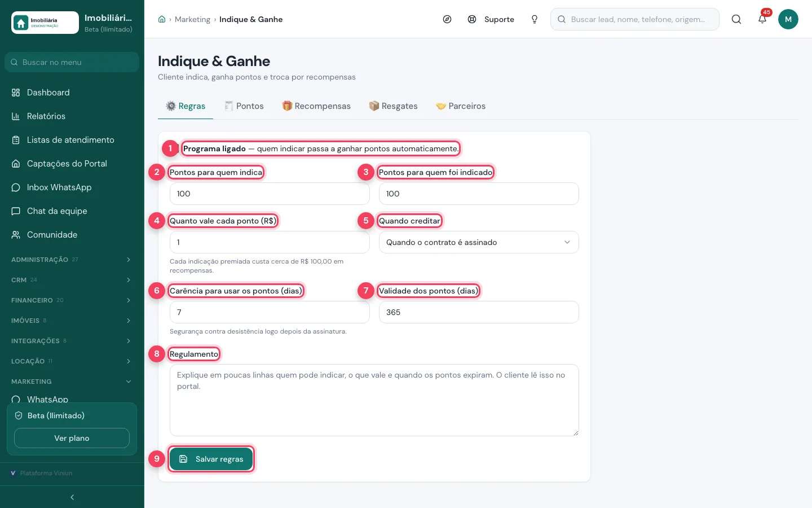Click the Marketing breadcrumb link

click(x=192, y=19)
